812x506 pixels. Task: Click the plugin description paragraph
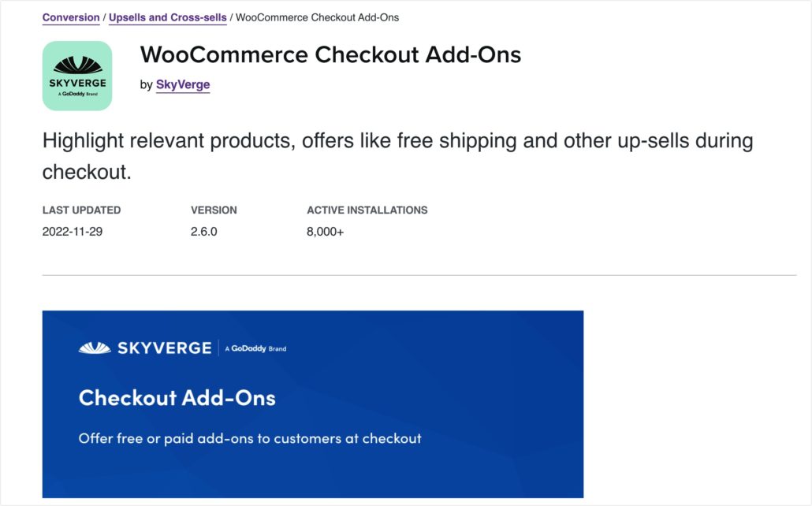[397, 156]
